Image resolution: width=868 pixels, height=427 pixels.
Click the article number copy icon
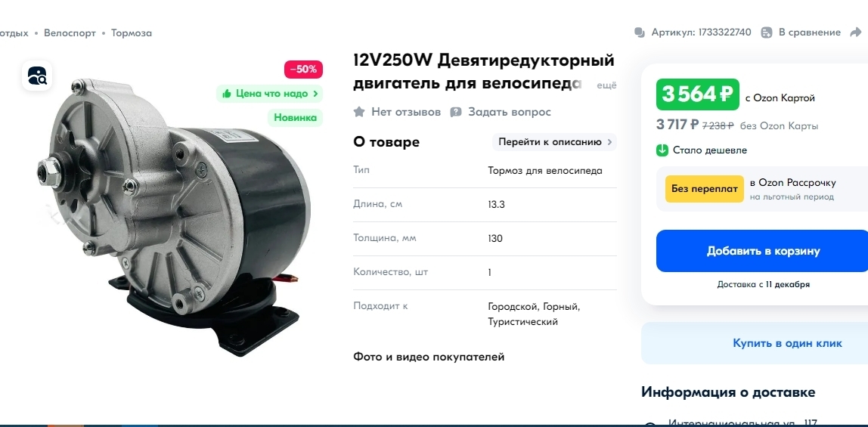tap(640, 32)
